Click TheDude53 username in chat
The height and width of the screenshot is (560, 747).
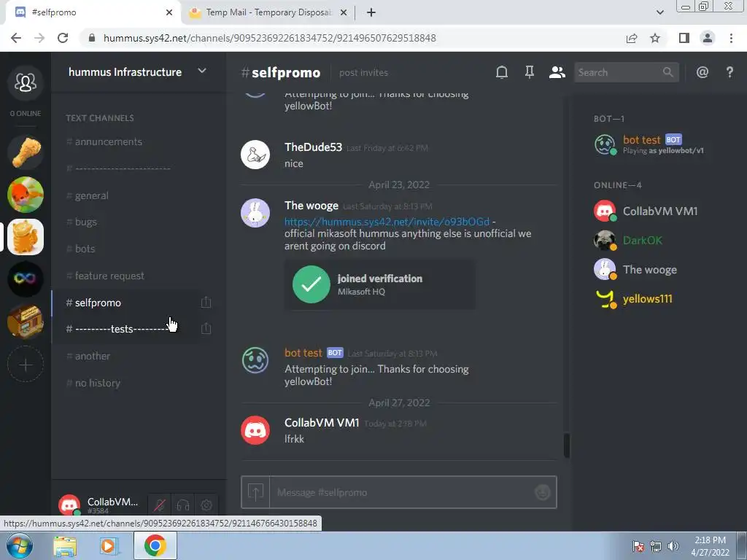(313, 147)
